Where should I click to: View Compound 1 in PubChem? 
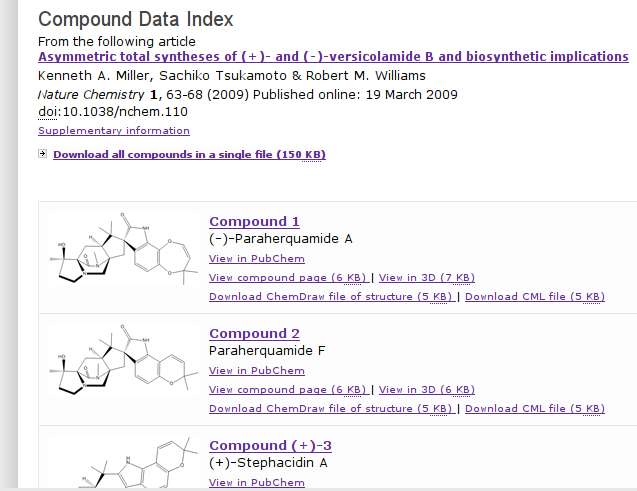pyautogui.click(x=257, y=259)
